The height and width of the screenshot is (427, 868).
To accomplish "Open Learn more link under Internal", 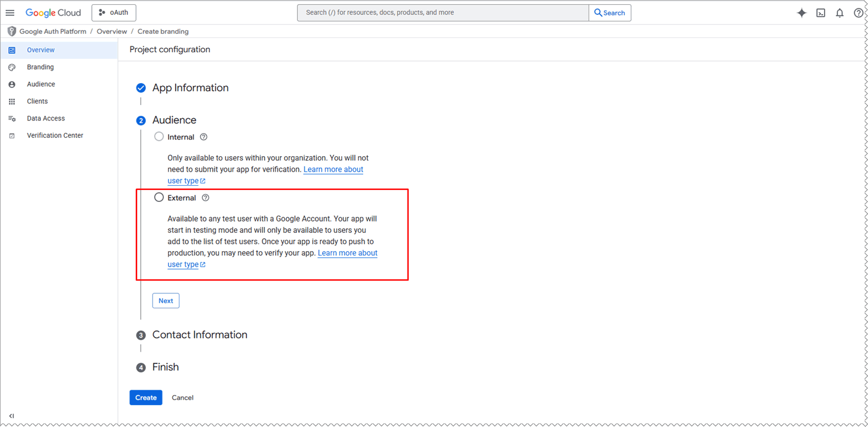I will pos(333,169).
